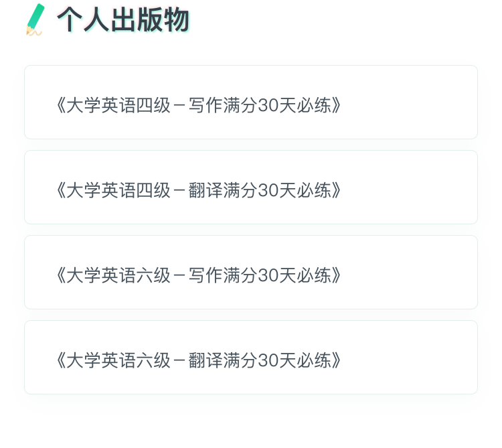502x448 pixels.
Task: Click 大学英语六级 text in the translation book title
Action: (118, 360)
